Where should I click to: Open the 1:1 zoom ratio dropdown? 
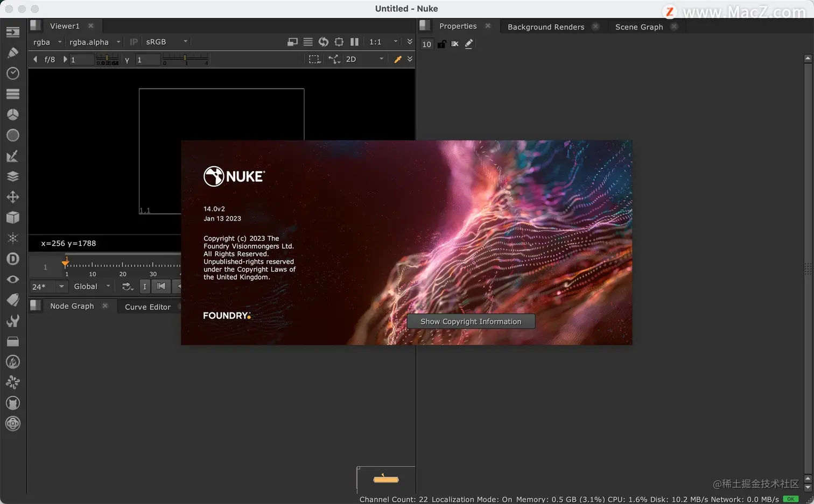tap(383, 42)
